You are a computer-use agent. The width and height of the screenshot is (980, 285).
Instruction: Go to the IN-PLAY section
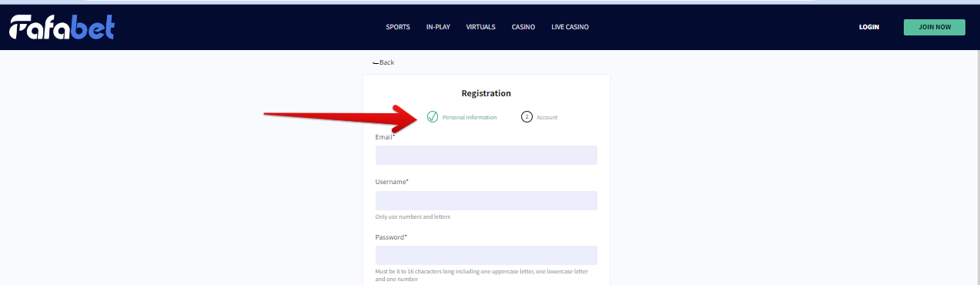[438, 27]
